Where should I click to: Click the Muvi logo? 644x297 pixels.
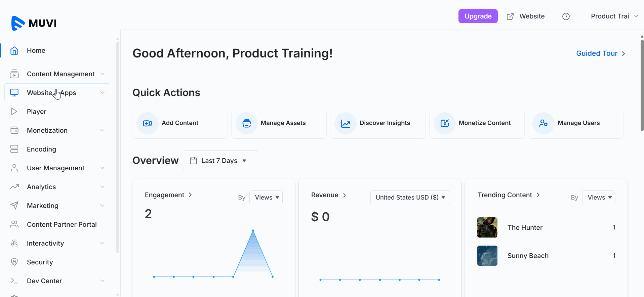[x=34, y=23]
